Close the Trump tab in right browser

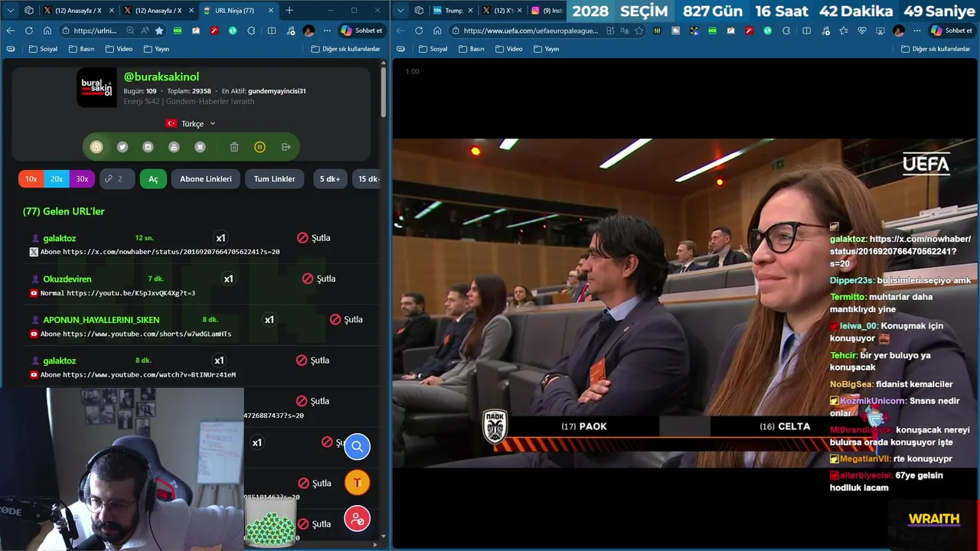469,10
